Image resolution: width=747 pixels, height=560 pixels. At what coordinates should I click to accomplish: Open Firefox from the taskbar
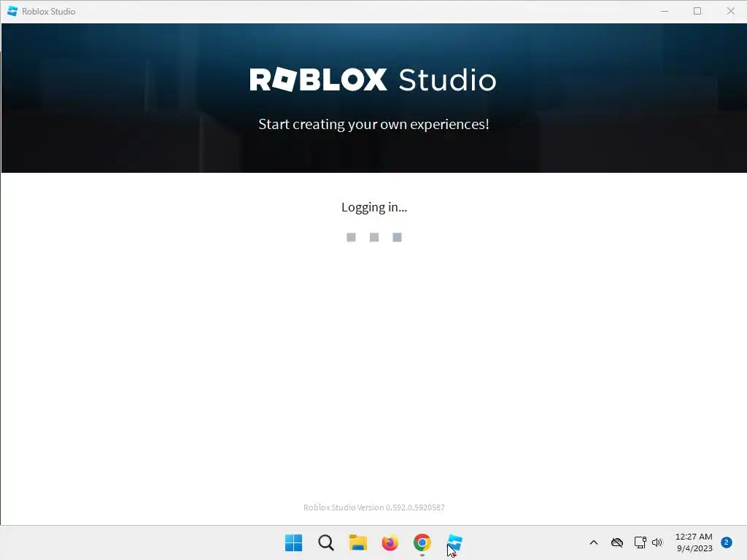390,542
